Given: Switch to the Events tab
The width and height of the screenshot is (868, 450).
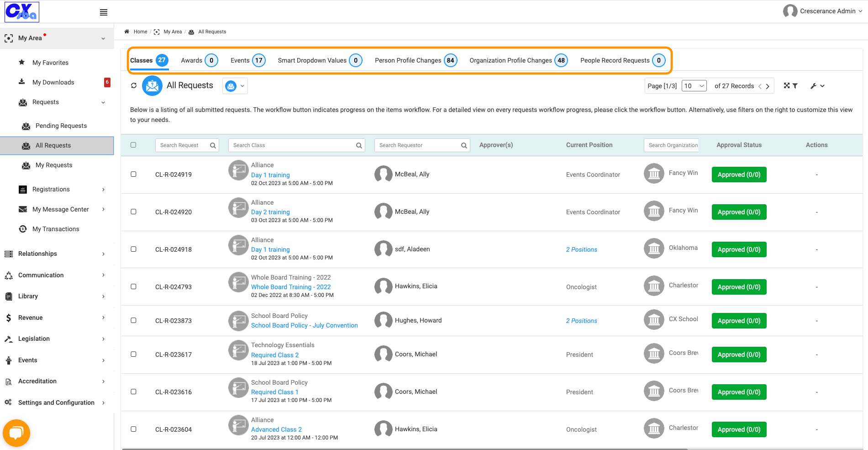Looking at the screenshot, I should click(x=248, y=60).
